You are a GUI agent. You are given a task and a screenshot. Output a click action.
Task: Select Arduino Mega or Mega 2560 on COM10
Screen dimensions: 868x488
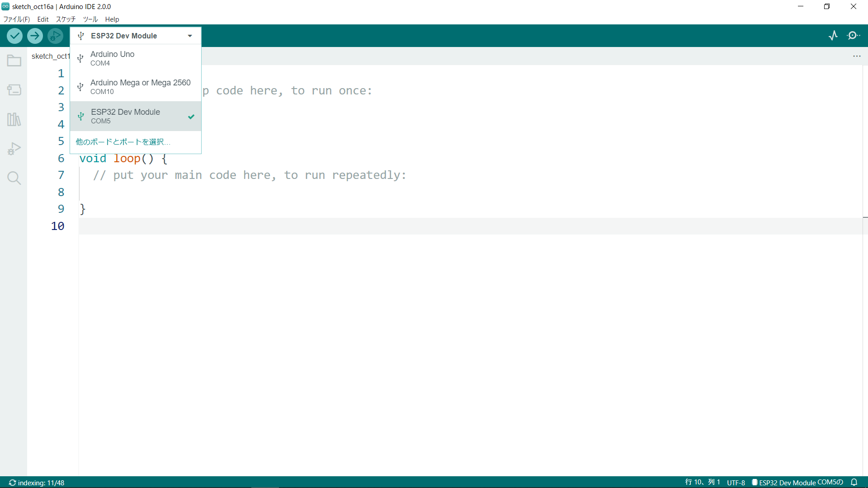pyautogui.click(x=136, y=87)
